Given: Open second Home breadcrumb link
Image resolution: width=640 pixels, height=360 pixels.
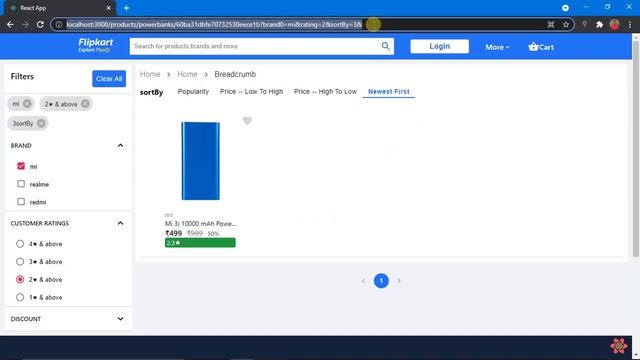Looking at the screenshot, I should [x=187, y=74].
